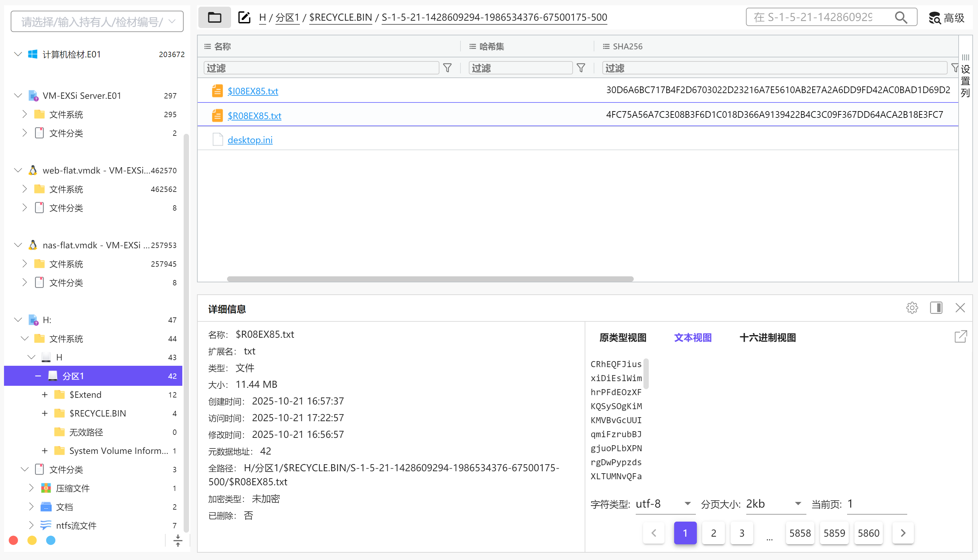Open the $I08EX85.txt file link

point(253,91)
